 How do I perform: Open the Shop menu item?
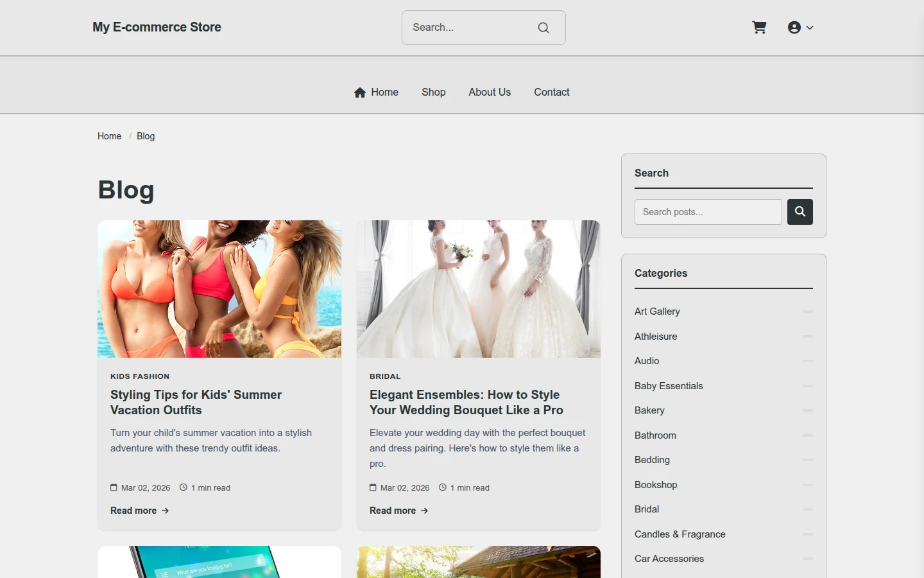click(434, 92)
